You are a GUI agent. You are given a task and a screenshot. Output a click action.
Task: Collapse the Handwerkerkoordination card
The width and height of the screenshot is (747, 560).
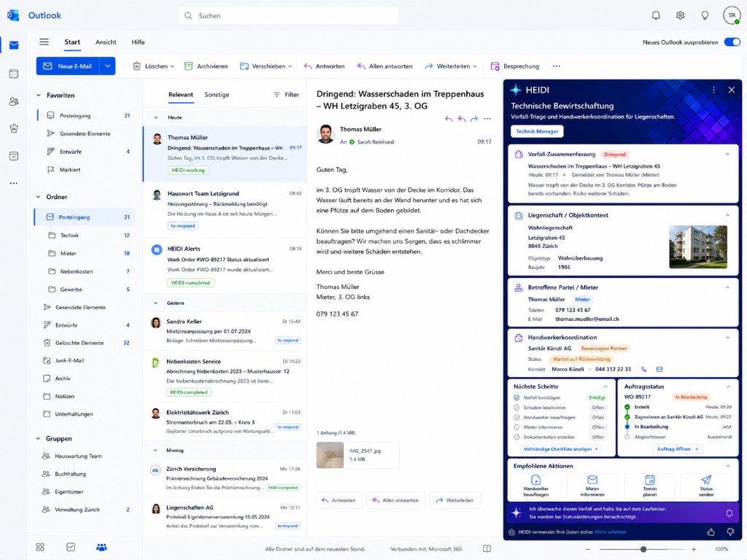click(727, 337)
